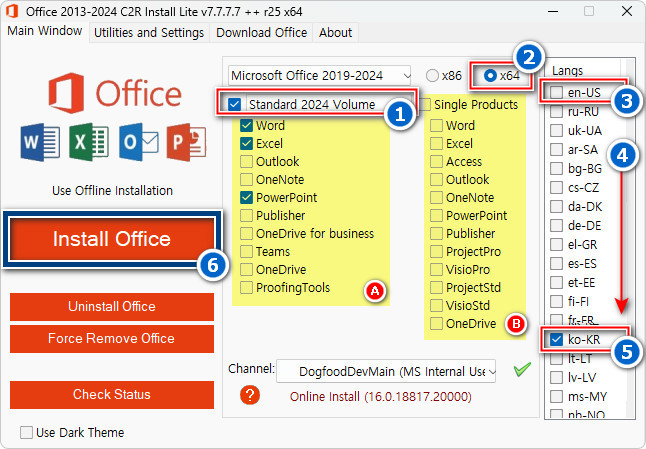The height and width of the screenshot is (449, 646).
Task: Click the orange question mark help icon
Action: [250, 394]
